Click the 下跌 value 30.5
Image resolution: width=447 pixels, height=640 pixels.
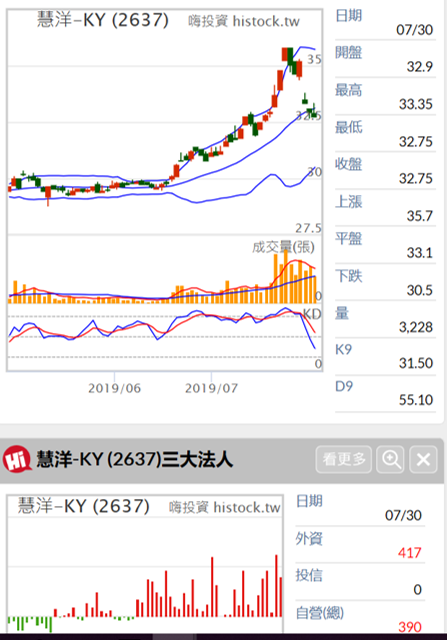point(420,290)
